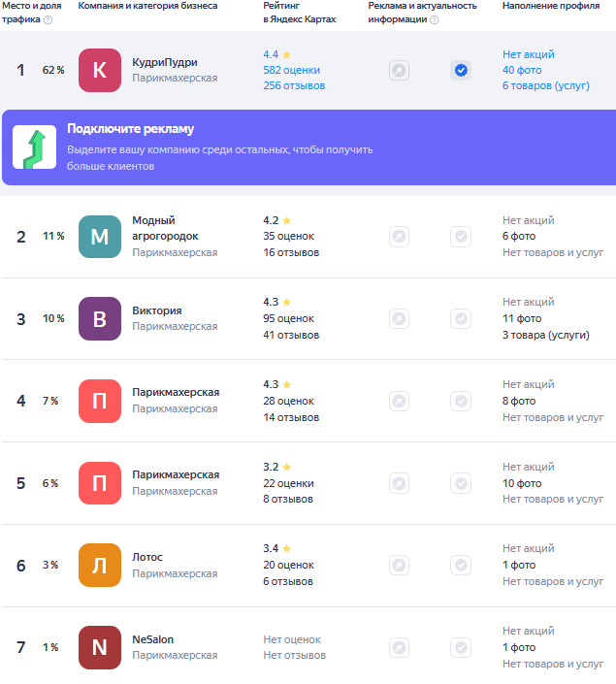Click the advertising icon in Виктория row
Viewport: 616px width, 684px height.
click(x=399, y=318)
